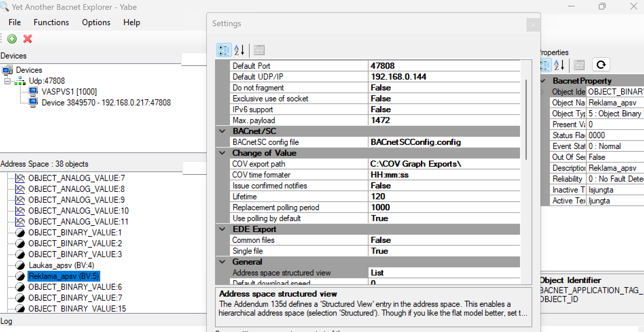Open the Functions menu
The image size is (644, 332).
(x=51, y=22)
